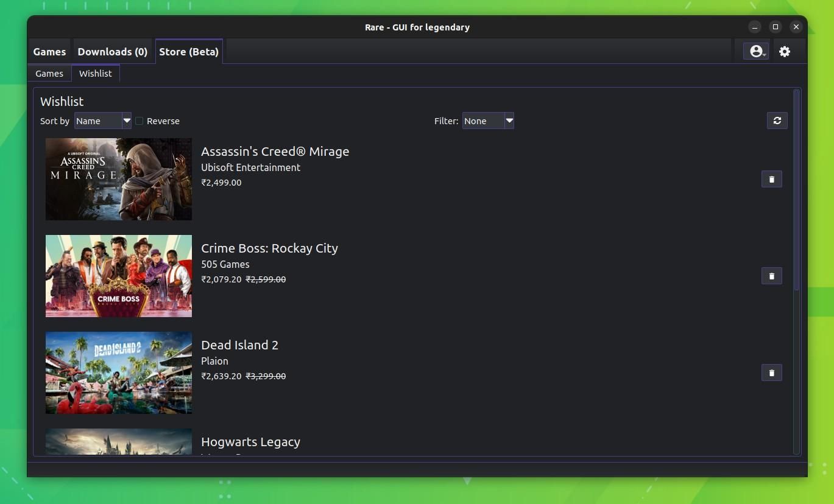This screenshot has height=504, width=834.
Task: Click the refresh wishlist icon
Action: click(x=777, y=121)
